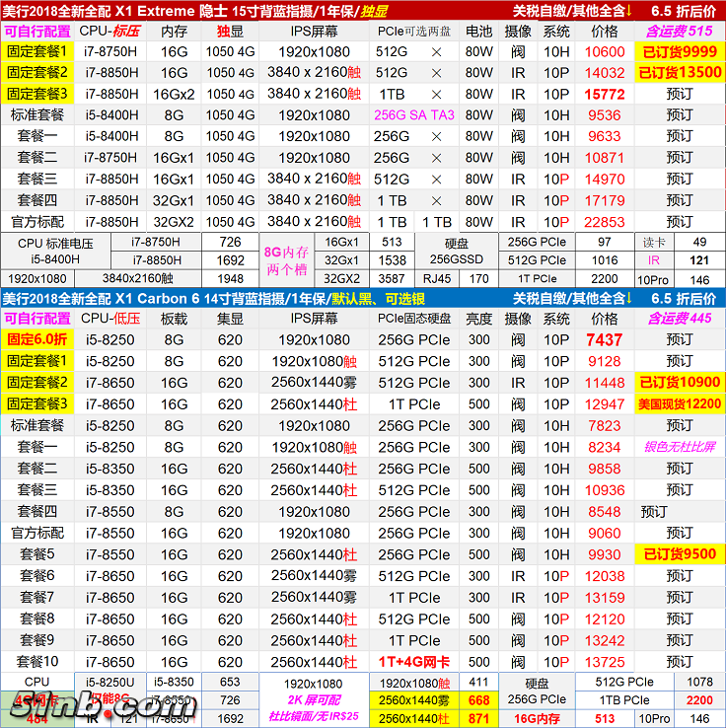Click the 256G SA TA3 storage cell
This screenshot has height=728, width=726.
click(414, 115)
